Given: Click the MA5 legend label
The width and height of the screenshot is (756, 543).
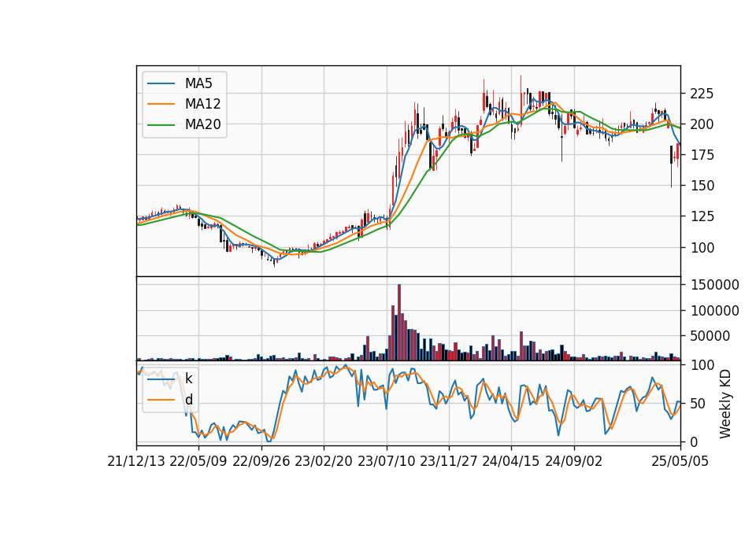Looking at the screenshot, I should (198, 83).
